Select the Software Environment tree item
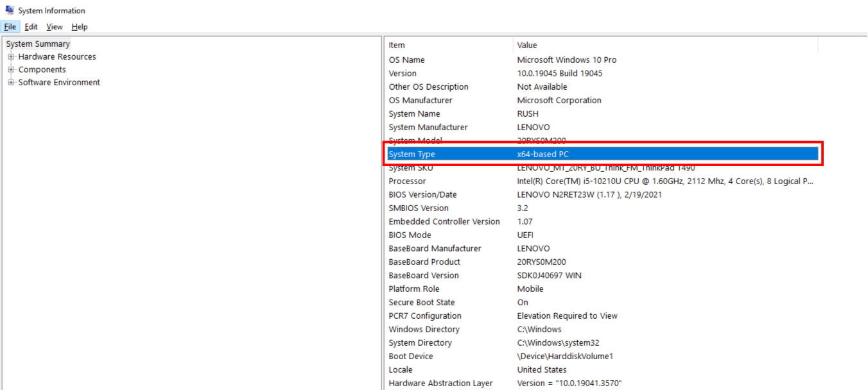The image size is (868, 390). pyautogui.click(x=59, y=82)
